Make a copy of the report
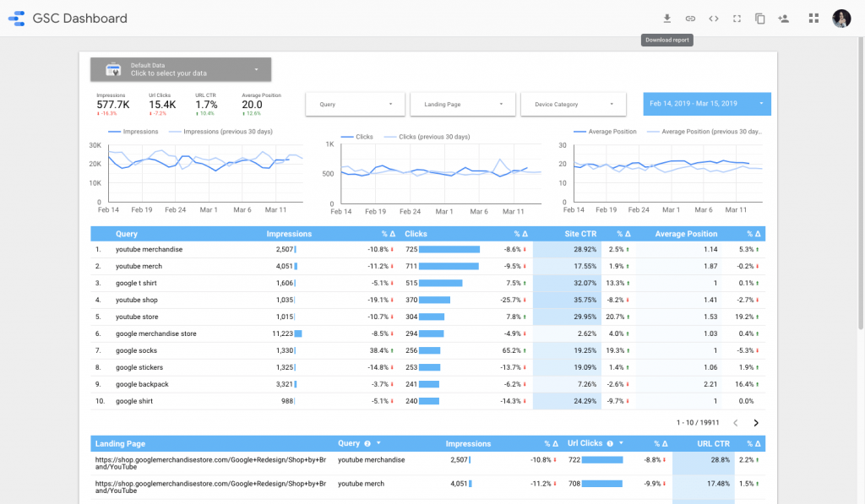This screenshot has width=865, height=504. coord(759,19)
